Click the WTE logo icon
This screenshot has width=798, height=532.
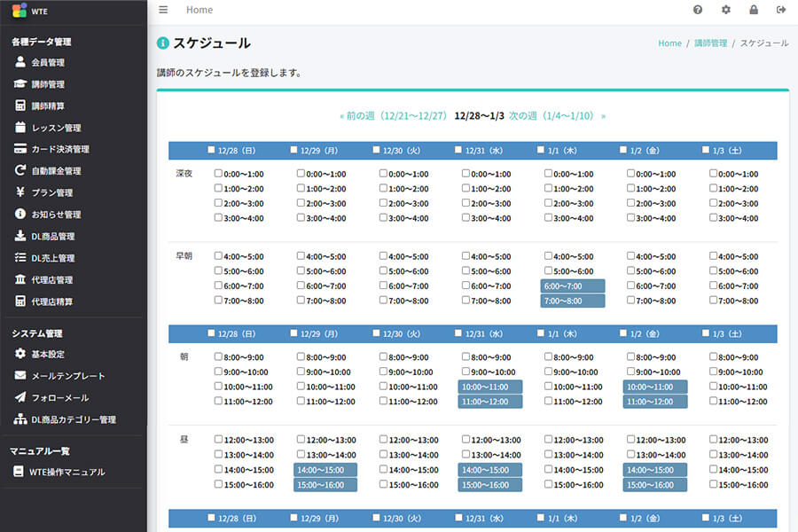[20, 11]
